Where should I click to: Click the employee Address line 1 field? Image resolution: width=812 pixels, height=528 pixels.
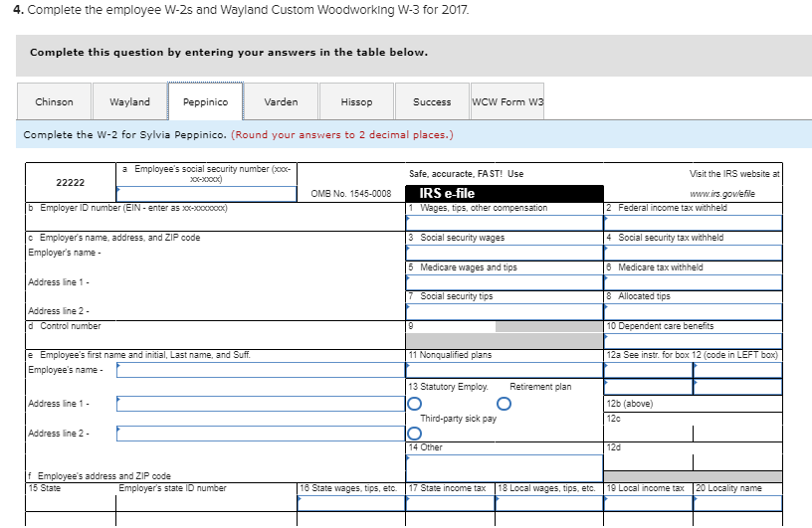point(261,404)
